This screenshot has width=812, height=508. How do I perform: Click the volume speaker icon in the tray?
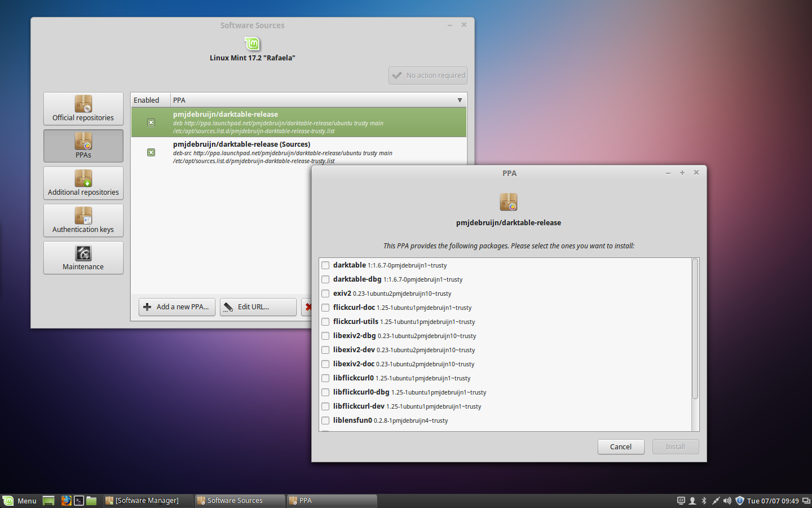[x=727, y=501]
